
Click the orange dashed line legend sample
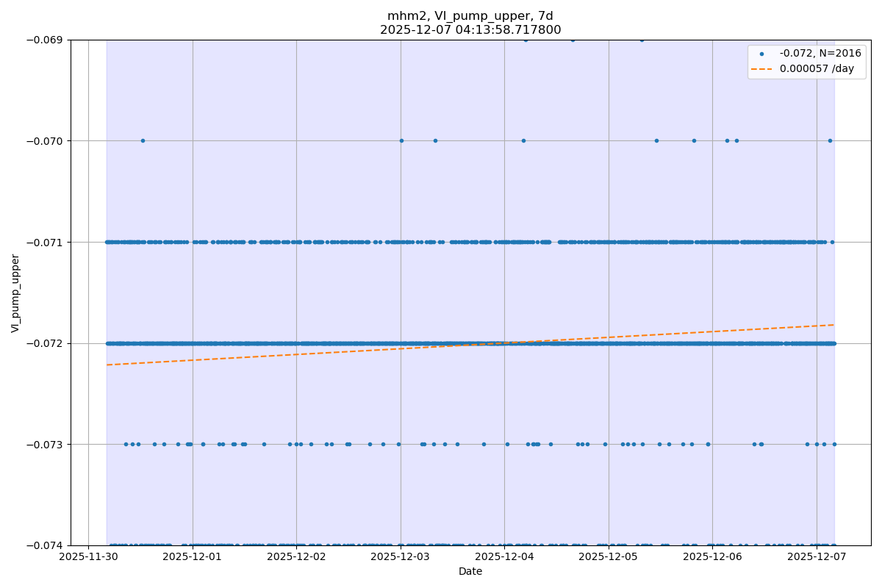coord(761,68)
